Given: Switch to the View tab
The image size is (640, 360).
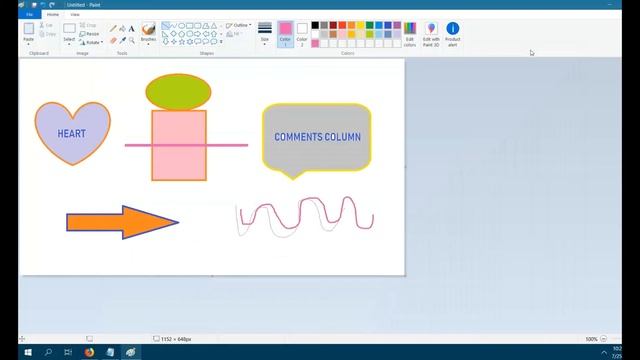Looking at the screenshot, I should pyautogui.click(x=75, y=14).
